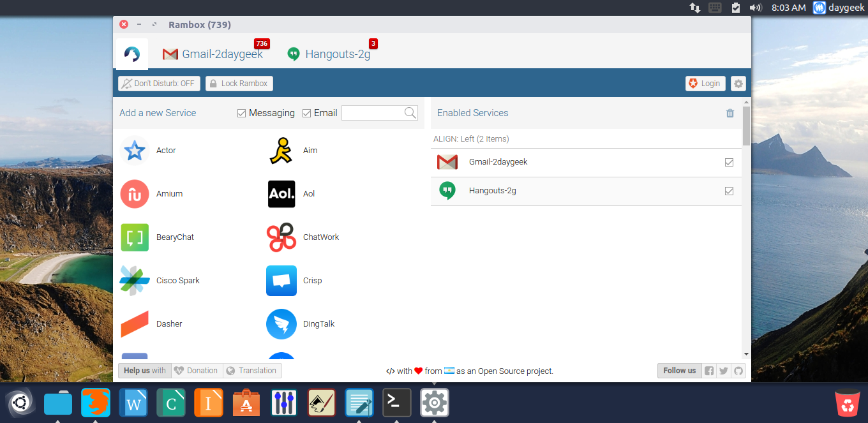The width and height of the screenshot is (868, 423).
Task: Click the trash icon in Enabled Services
Action: click(730, 113)
